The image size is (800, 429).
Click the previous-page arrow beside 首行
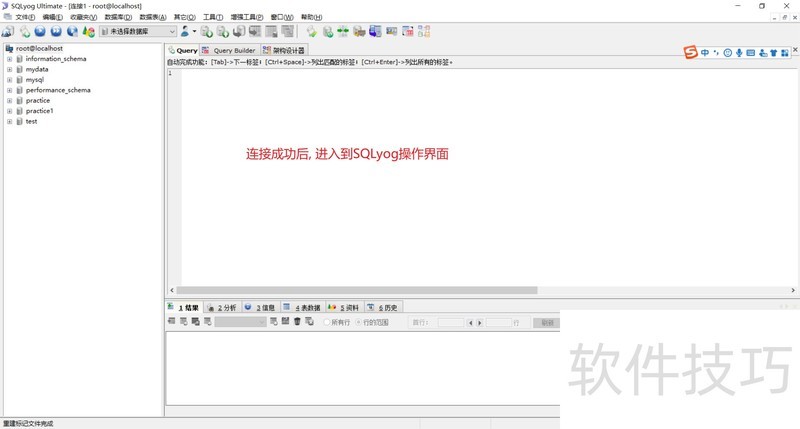470,323
